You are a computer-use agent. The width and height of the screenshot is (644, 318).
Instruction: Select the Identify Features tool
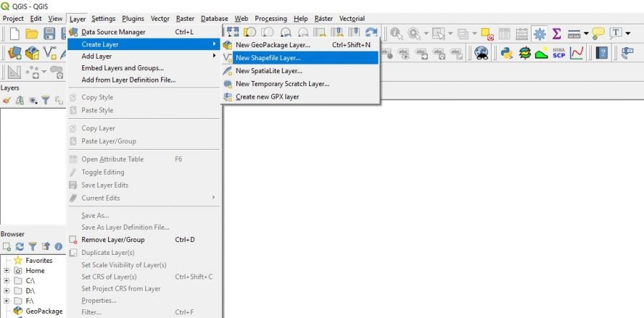coord(396,34)
